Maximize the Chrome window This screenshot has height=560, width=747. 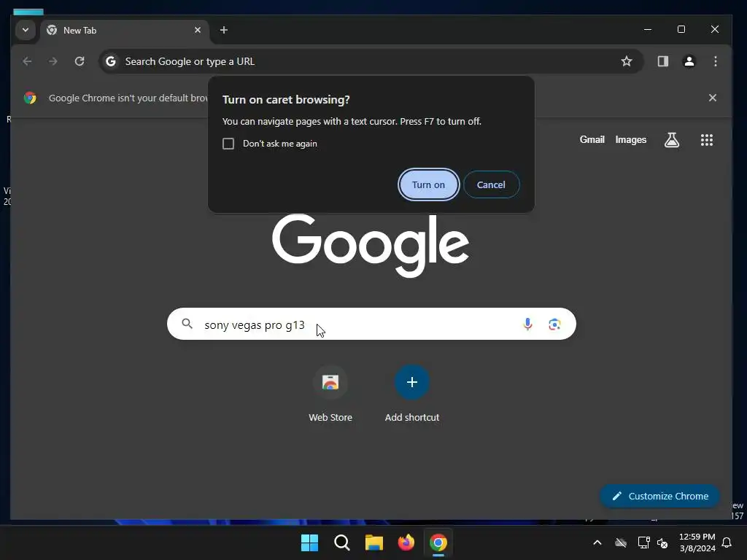pyautogui.click(x=681, y=29)
